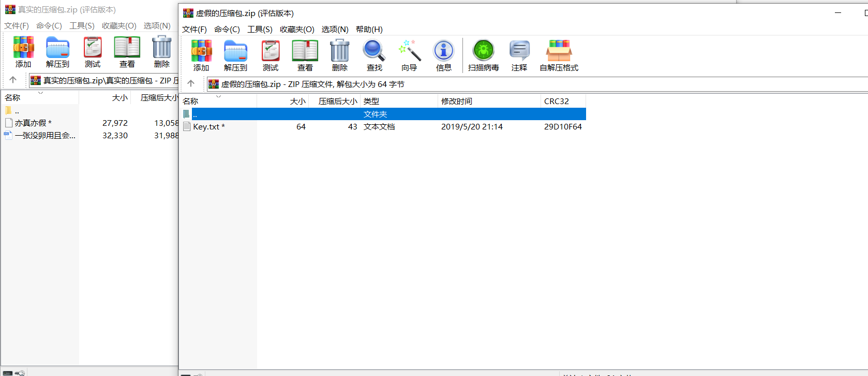Sort by CRC32 column header
This screenshot has height=376, width=868.
[x=557, y=102]
